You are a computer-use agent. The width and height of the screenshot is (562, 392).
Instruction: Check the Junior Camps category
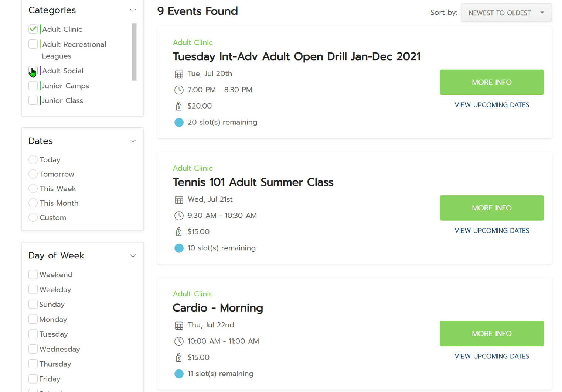point(33,86)
